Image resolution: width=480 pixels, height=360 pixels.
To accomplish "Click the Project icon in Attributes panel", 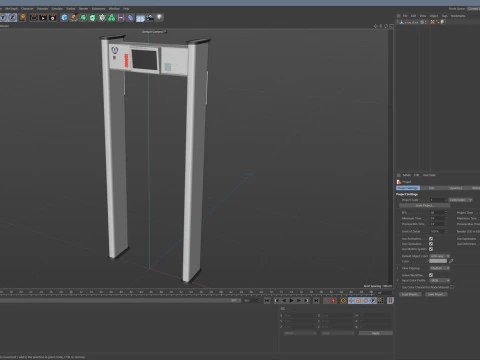I will (x=399, y=182).
